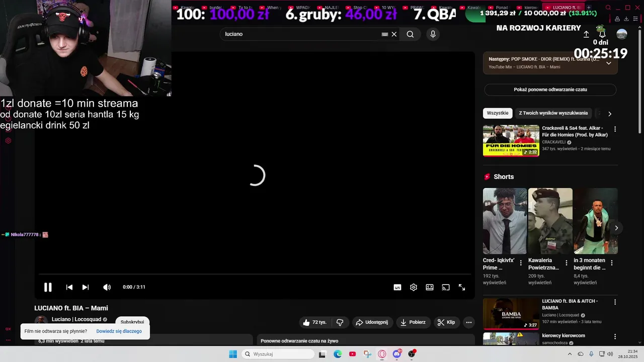Open the Opera browser taskbar icon
Viewport: 644px width, 362px height.
point(382,354)
